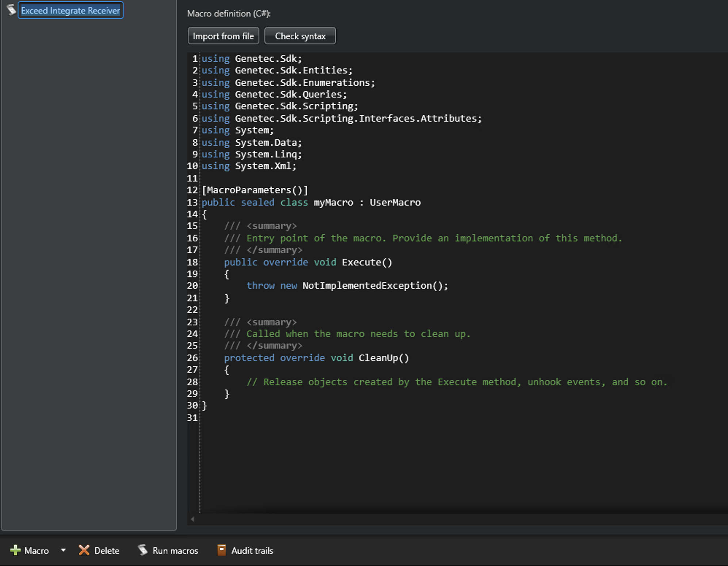
Task: Click the green plus Macro icon
Action: (15, 551)
